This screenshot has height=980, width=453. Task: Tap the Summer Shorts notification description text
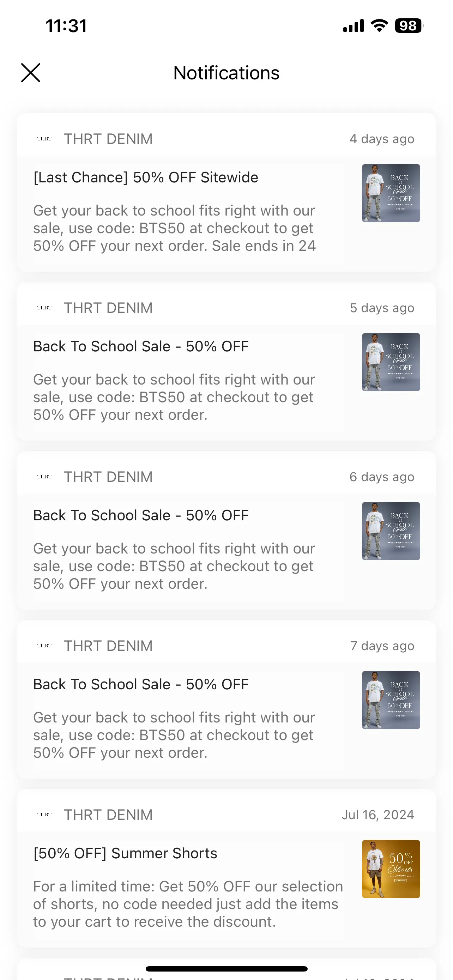[x=188, y=904]
